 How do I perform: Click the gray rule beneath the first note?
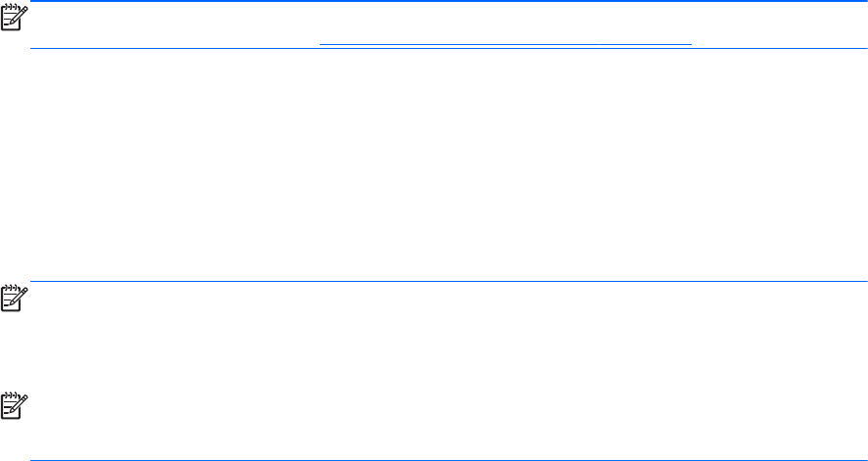pyautogui.click(x=434, y=49)
